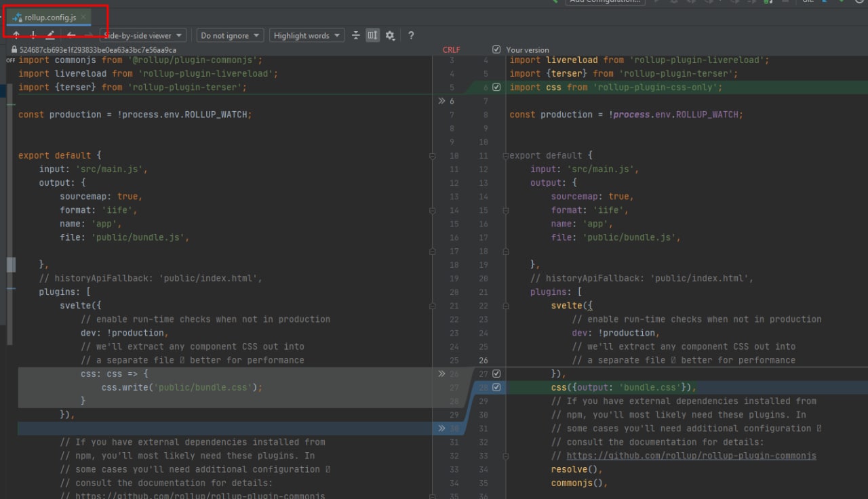Click the pencil jump-to-source icon
Screen dimensions: 868x499
tap(50, 35)
